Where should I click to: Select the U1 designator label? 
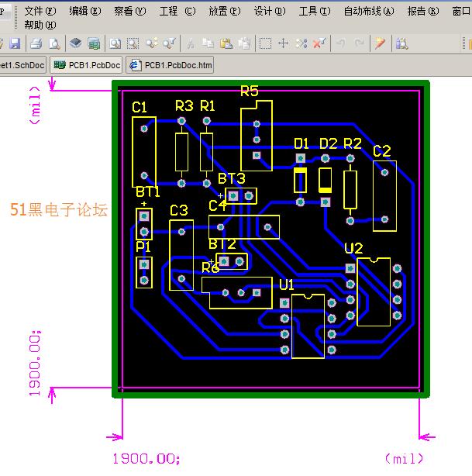click(286, 285)
